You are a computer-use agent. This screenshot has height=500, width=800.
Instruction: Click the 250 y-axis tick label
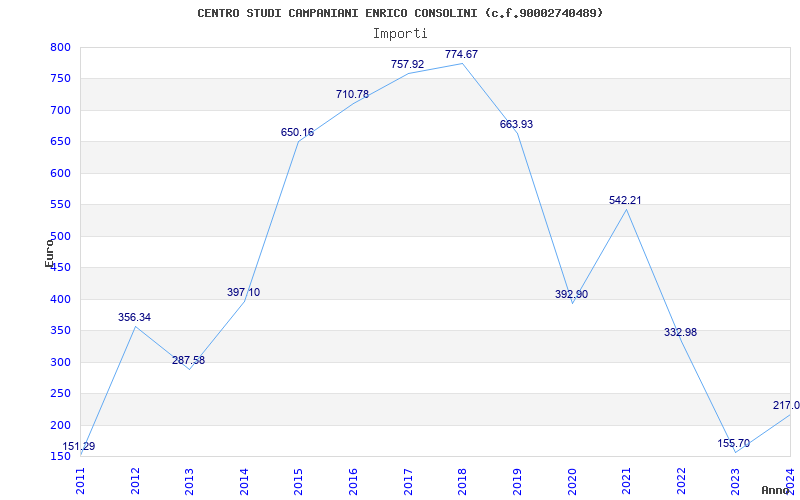point(60,394)
